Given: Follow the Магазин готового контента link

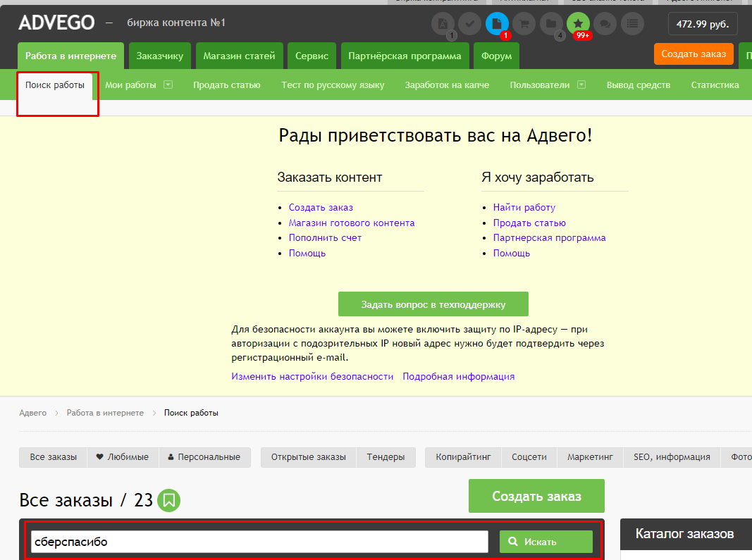Looking at the screenshot, I should pyautogui.click(x=352, y=223).
